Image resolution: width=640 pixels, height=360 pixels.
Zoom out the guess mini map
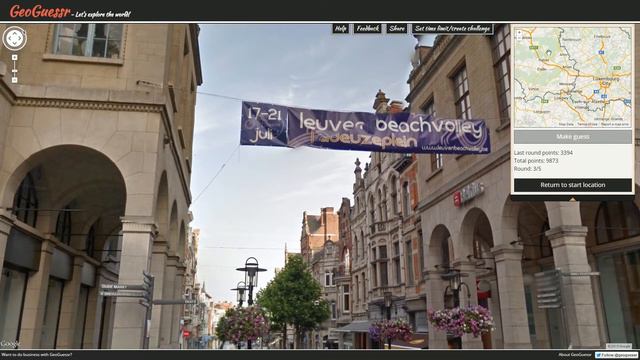pyautogui.click(x=519, y=37)
